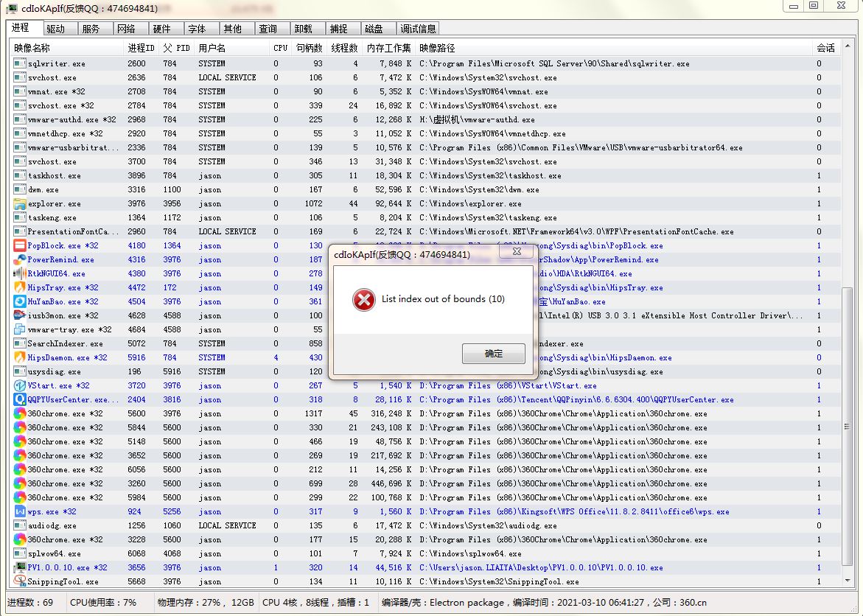Click the List index out of bounds message
This screenshot has width=863, height=616.
click(443, 299)
